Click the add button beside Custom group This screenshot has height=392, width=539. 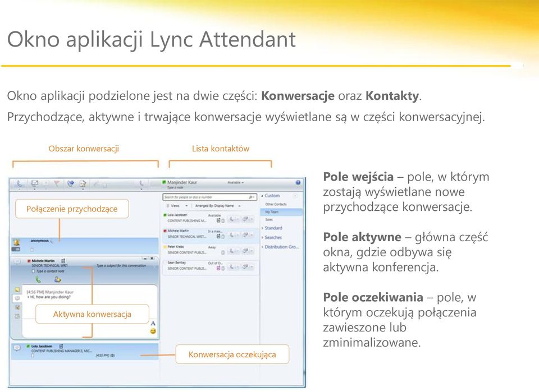[x=295, y=196]
